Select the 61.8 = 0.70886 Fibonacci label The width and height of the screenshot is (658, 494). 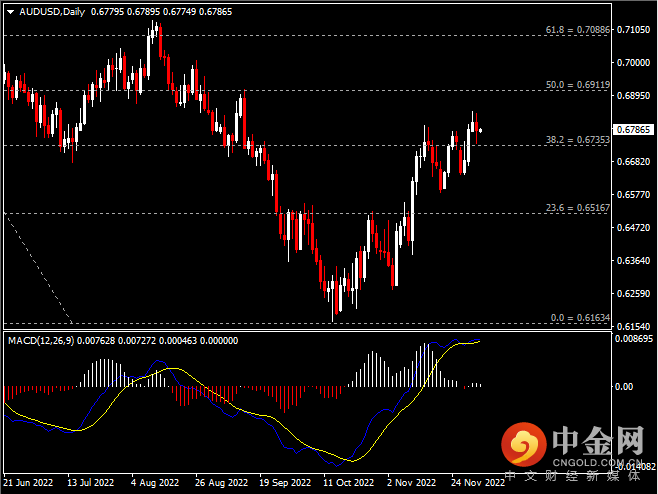click(x=577, y=30)
